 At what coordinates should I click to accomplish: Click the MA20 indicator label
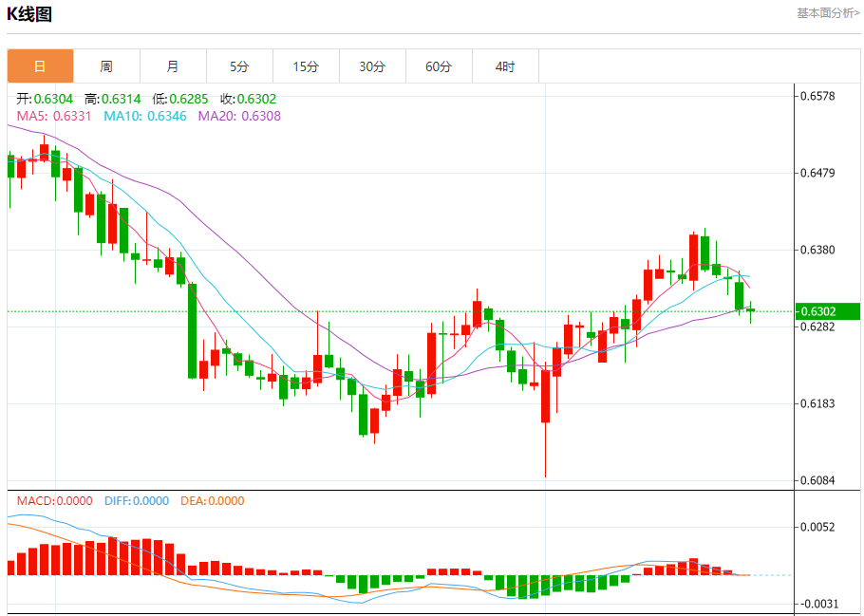(x=239, y=116)
